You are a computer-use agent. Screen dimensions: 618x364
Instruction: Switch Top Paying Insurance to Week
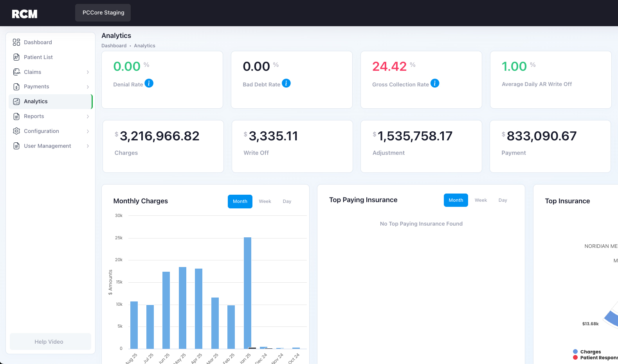481,200
